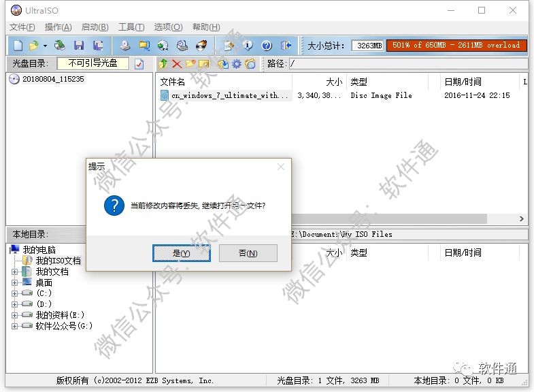Click the Mount to virtual drive icon

tap(144, 46)
